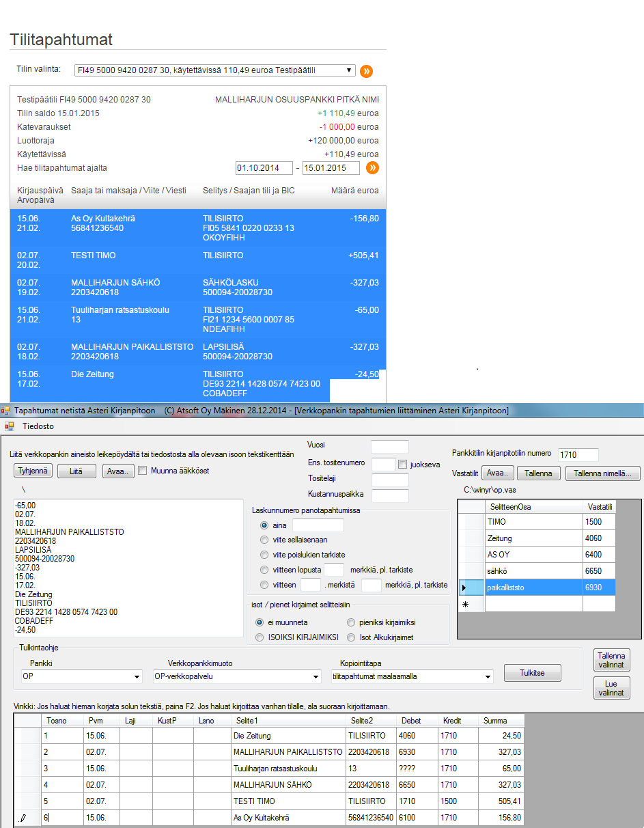644x828 pixels.
Task: Tick the juokseva checkbox
Action: point(403,465)
